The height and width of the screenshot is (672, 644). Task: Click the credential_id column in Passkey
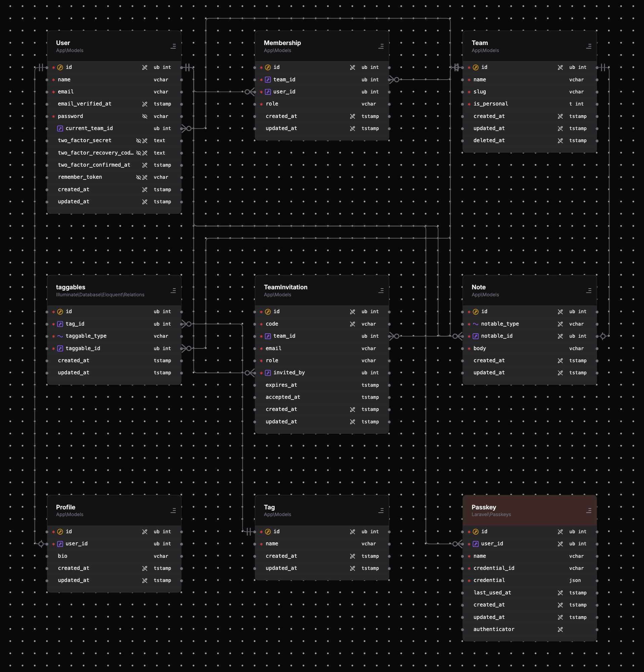(494, 568)
